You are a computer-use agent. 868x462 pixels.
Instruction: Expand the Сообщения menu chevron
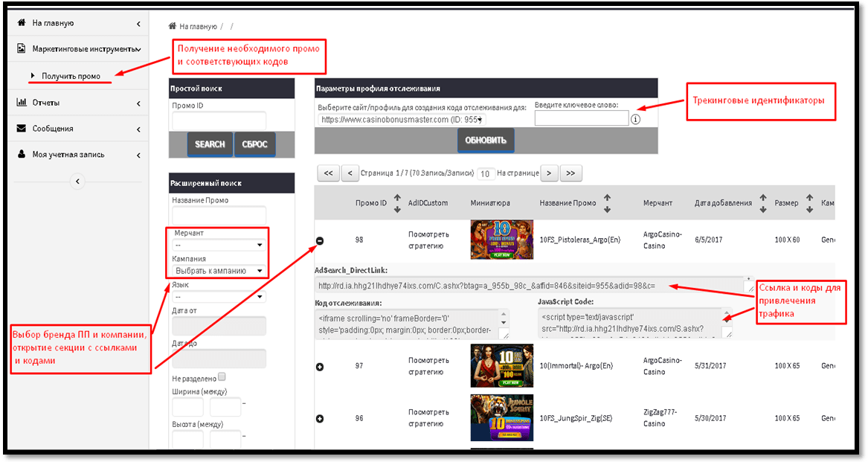click(x=138, y=129)
